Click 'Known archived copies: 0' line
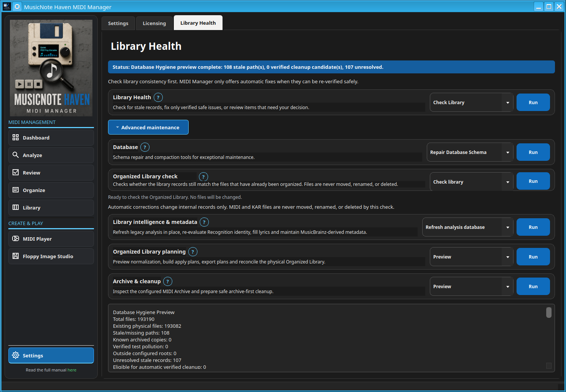 tap(142, 340)
